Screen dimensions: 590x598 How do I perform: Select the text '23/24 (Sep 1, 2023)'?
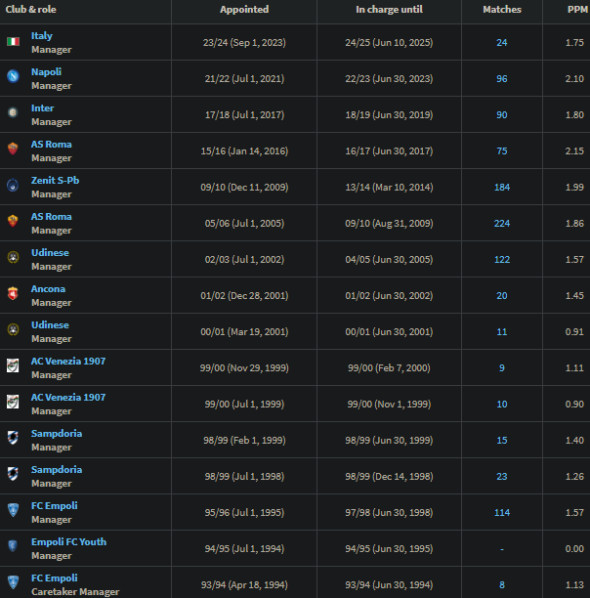[x=244, y=42]
